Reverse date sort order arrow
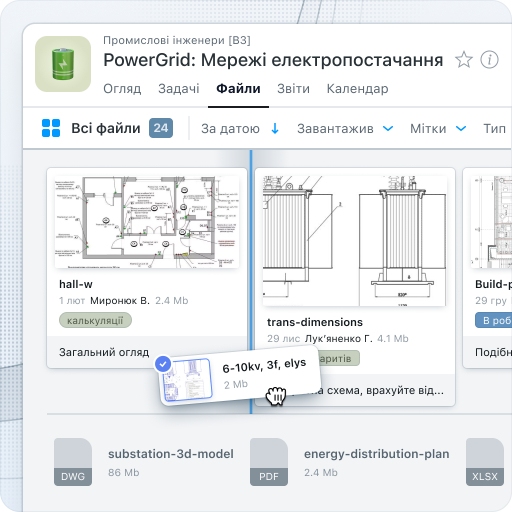The width and height of the screenshot is (512, 512). tap(275, 128)
